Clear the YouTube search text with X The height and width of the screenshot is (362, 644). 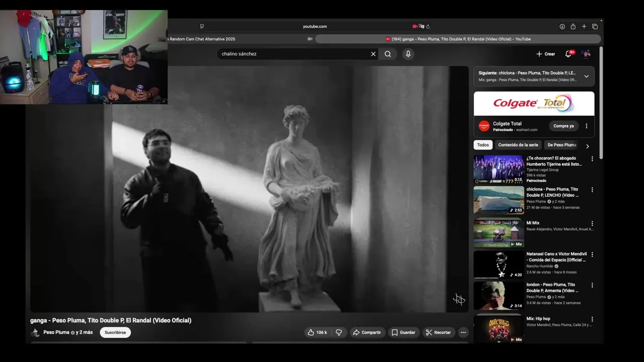click(x=373, y=54)
